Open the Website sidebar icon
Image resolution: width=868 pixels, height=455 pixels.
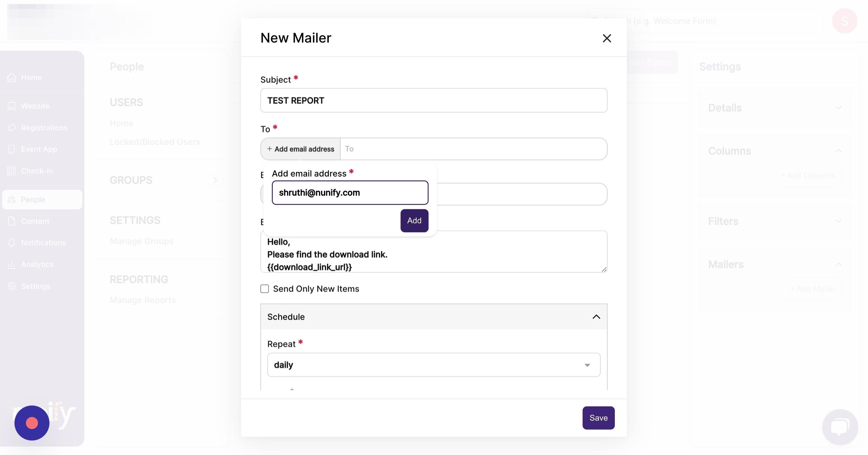pyautogui.click(x=11, y=106)
